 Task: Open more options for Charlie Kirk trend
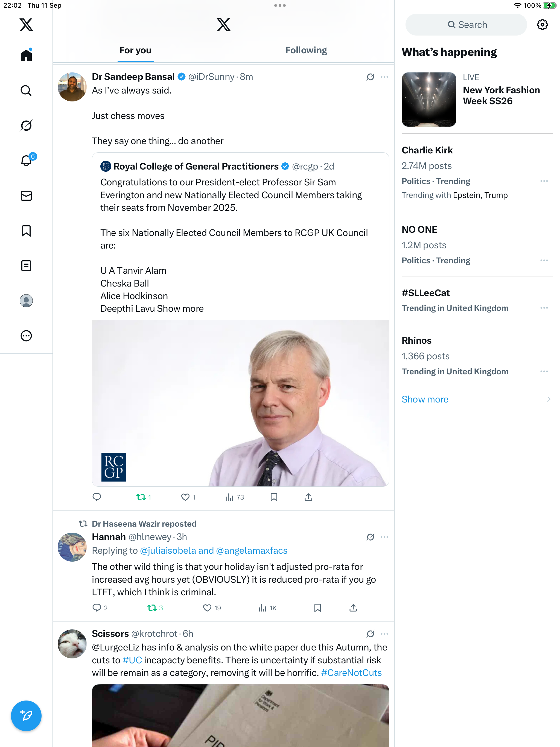tap(544, 181)
